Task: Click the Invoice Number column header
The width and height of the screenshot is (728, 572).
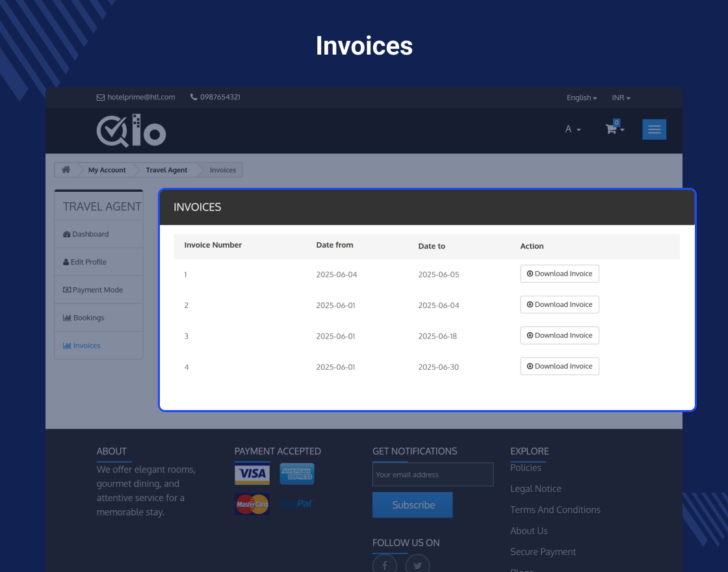Action: (213, 245)
